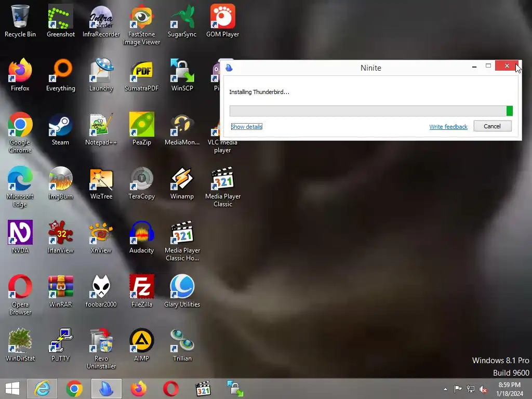Viewport: 532px width, 399px height.
Task: Click the PuTTY desktop shortcut
Action: [60, 344]
